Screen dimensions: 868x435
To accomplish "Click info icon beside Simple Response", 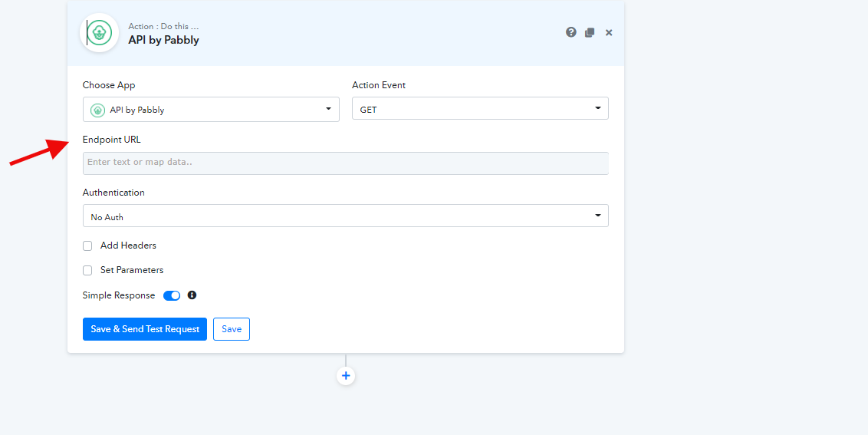I will click(x=192, y=295).
